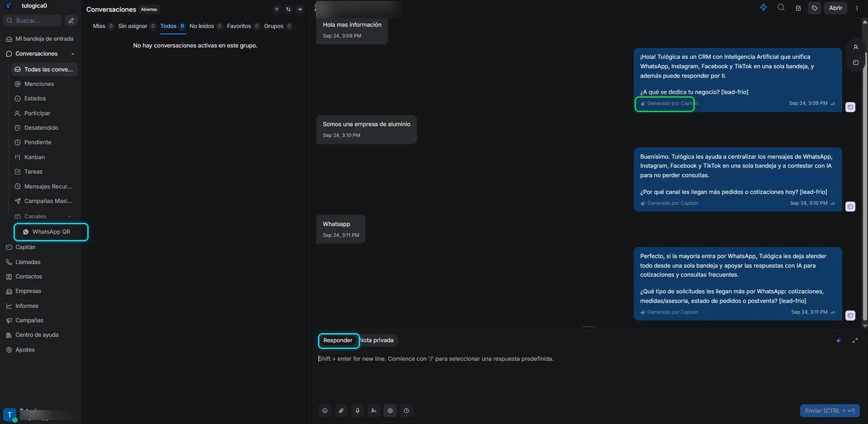Open Mi bandeja de entrada

(40, 38)
